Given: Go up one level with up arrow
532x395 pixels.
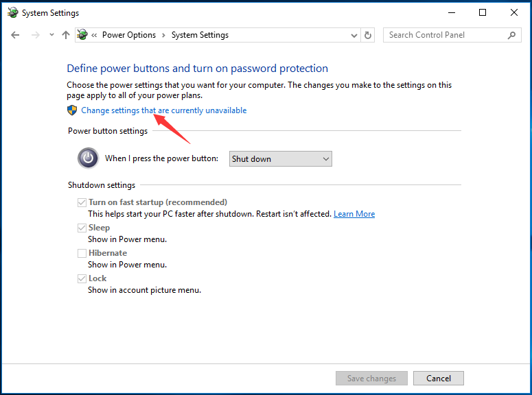Looking at the screenshot, I should tap(66, 35).
